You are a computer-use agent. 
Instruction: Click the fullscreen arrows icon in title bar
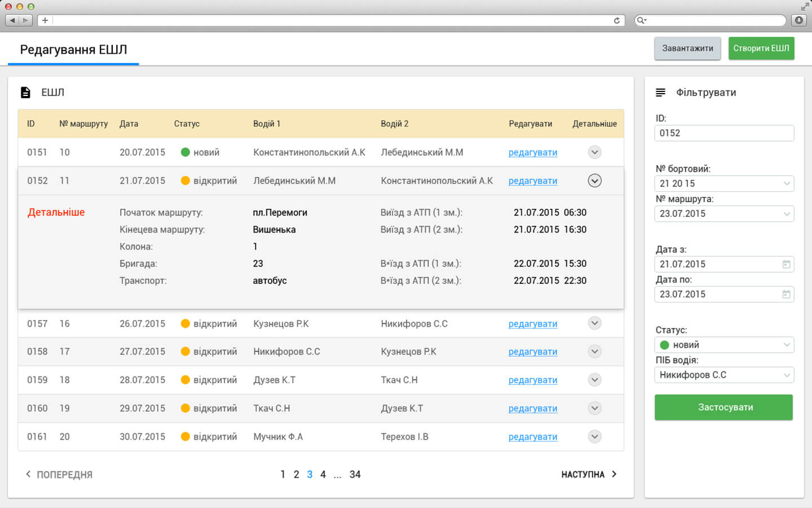click(x=805, y=7)
